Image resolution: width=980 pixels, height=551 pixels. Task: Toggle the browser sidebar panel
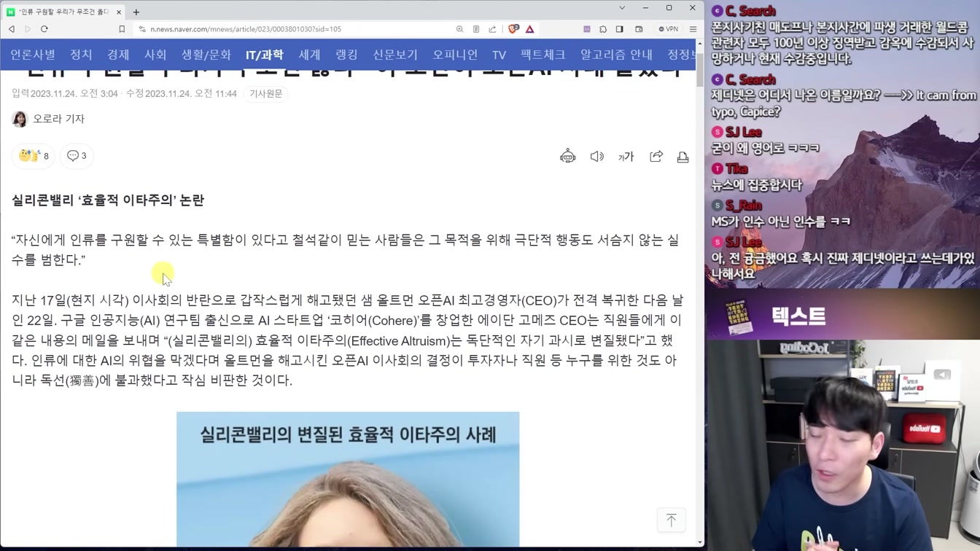(x=620, y=29)
